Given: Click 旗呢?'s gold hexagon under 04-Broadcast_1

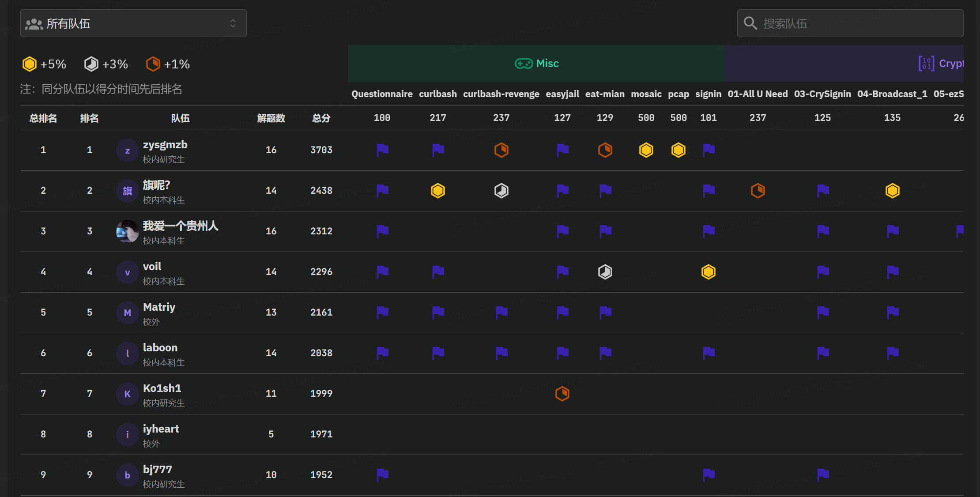Looking at the screenshot, I should tap(892, 191).
